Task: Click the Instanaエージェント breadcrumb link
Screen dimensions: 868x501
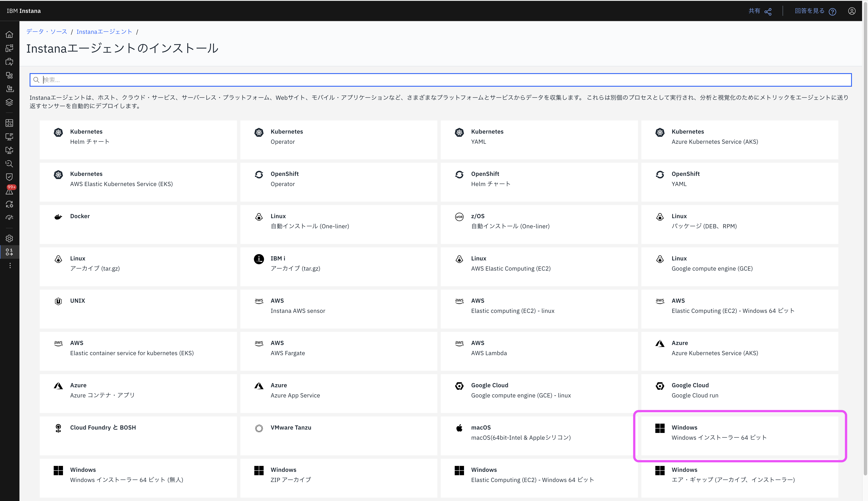Action: click(x=104, y=32)
